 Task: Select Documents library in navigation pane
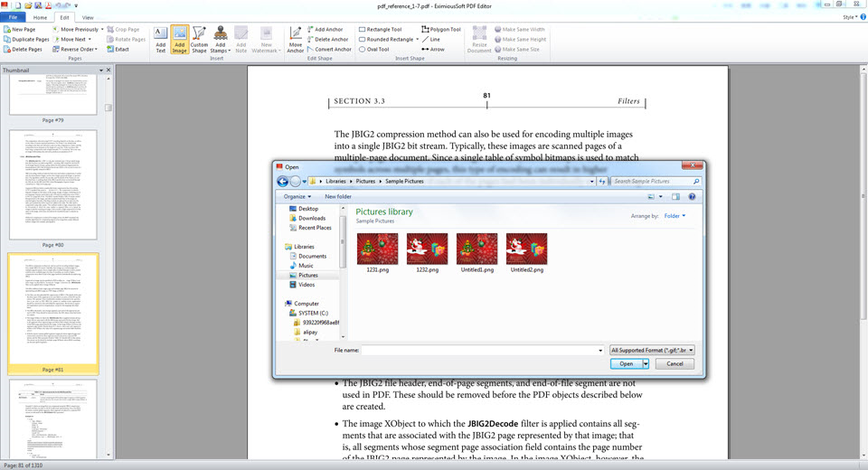point(307,257)
